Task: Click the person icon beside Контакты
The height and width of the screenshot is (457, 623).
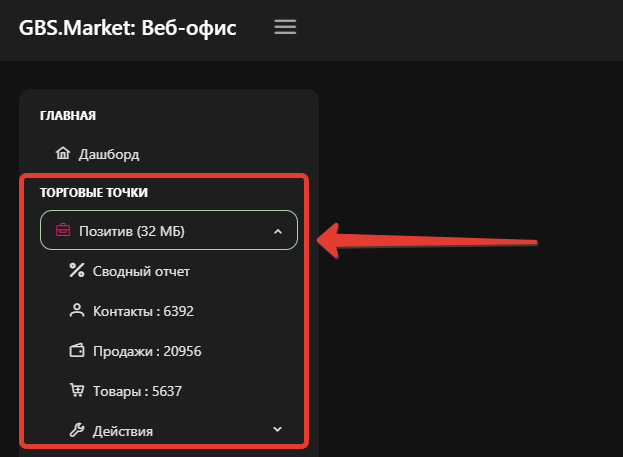Action: click(x=76, y=311)
